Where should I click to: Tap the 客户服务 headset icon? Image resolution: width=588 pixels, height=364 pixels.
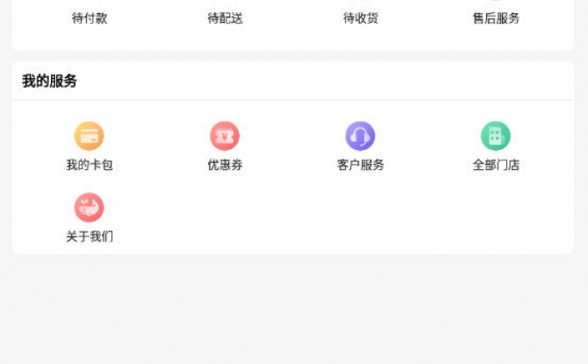(360, 136)
